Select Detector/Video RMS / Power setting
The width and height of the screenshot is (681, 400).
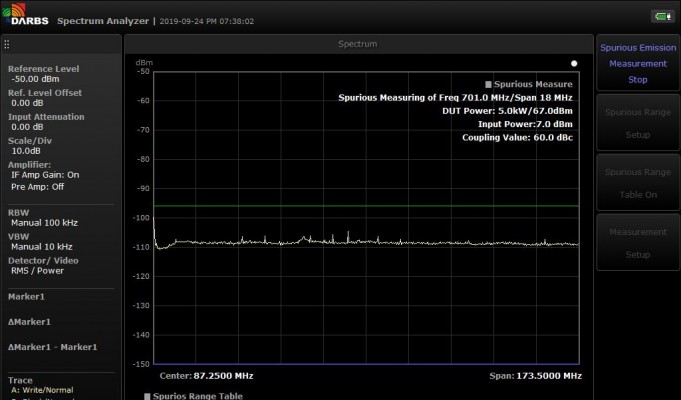(x=43, y=265)
